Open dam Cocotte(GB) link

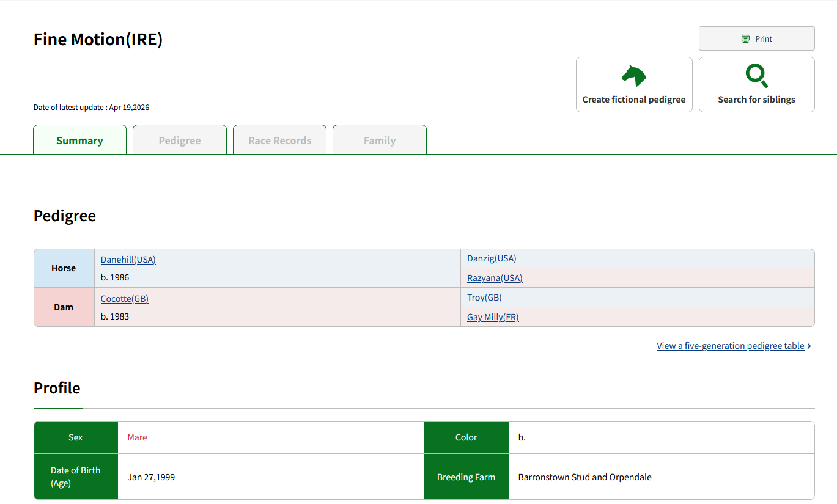125,299
